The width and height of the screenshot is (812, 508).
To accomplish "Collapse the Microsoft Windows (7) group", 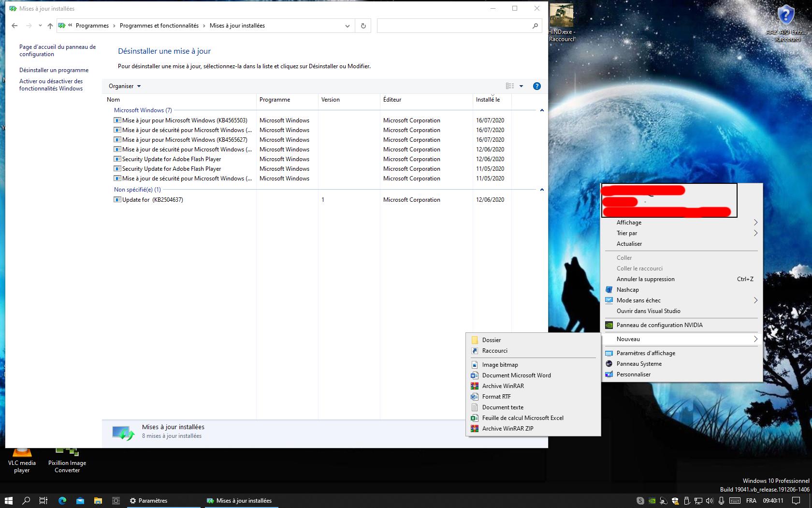I will tap(542, 110).
